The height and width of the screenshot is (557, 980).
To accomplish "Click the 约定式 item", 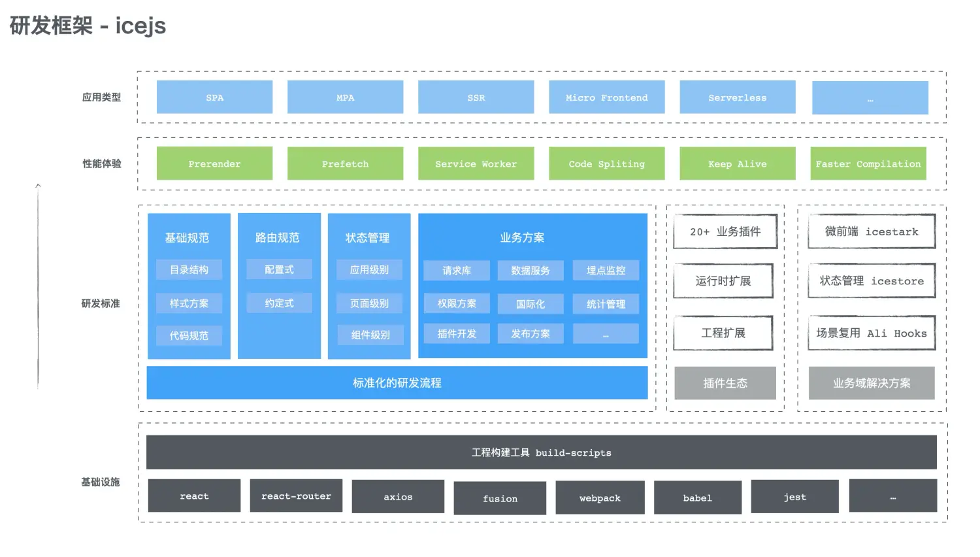I will (x=279, y=303).
